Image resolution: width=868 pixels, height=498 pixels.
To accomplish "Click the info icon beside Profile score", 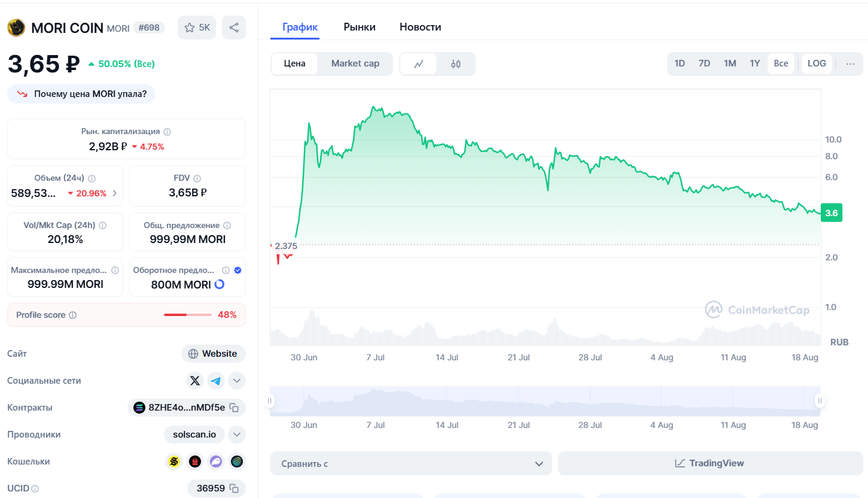I will click(73, 315).
